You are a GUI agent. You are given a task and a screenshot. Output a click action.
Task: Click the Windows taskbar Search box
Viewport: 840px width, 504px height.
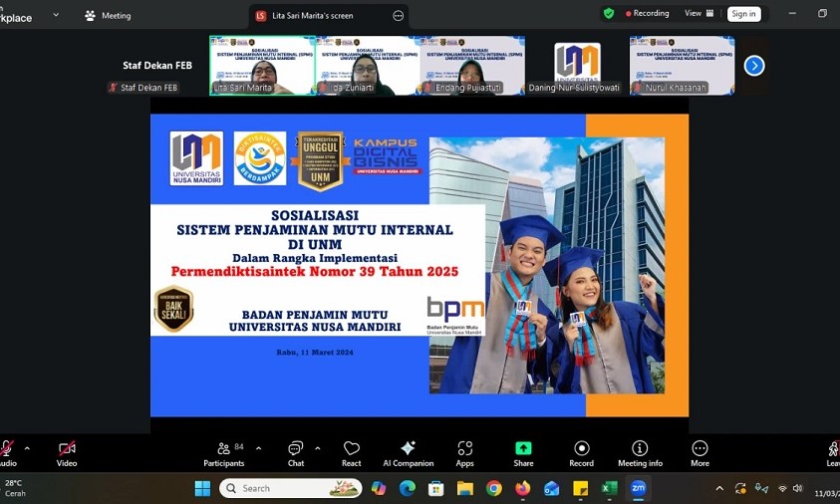pos(291,488)
